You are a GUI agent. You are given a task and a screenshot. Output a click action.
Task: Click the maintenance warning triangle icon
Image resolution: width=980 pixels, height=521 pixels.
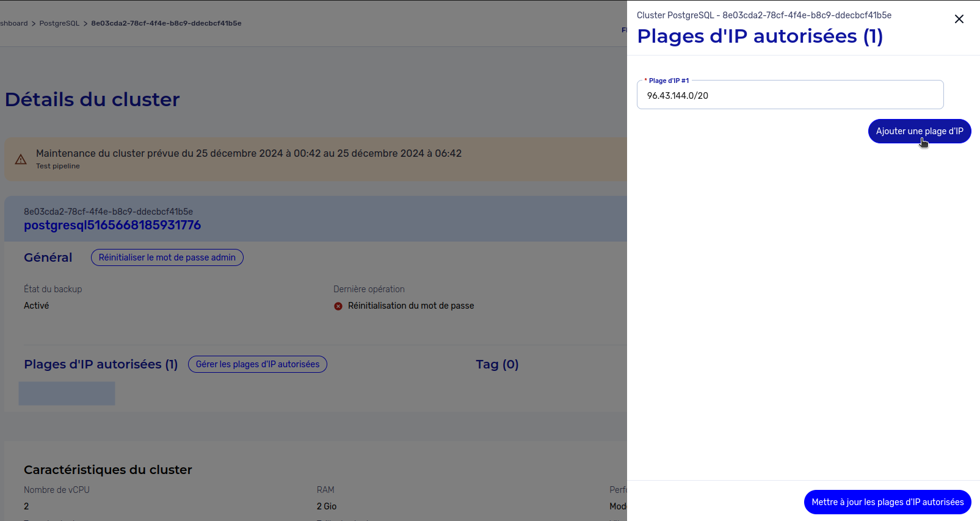point(21,159)
